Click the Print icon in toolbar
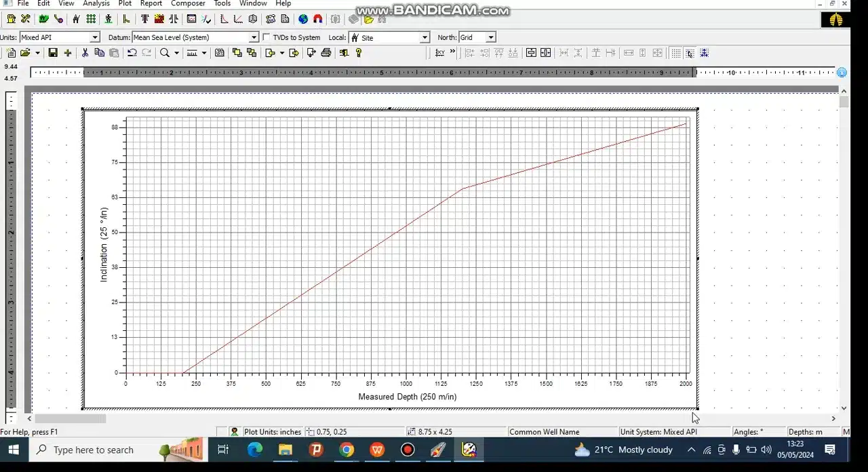The width and height of the screenshot is (868, 472). coord(326,53)
